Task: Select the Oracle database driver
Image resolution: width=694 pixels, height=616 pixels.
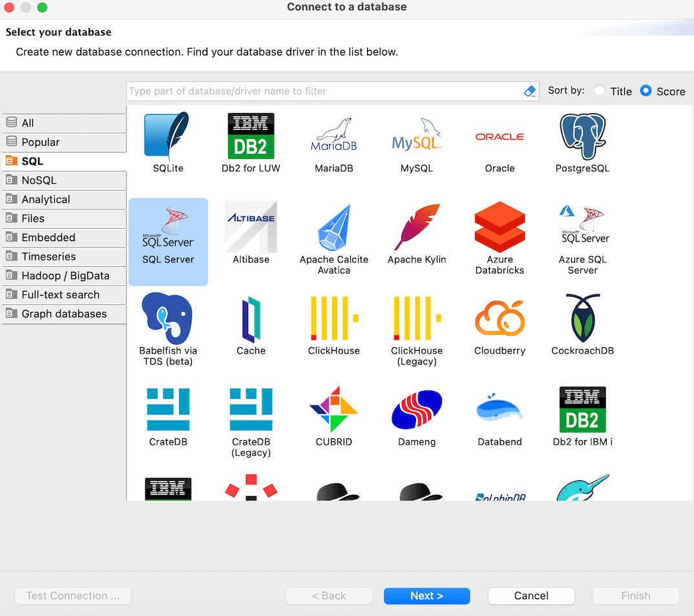Action: pyautogui.click(x=499, y=137)
